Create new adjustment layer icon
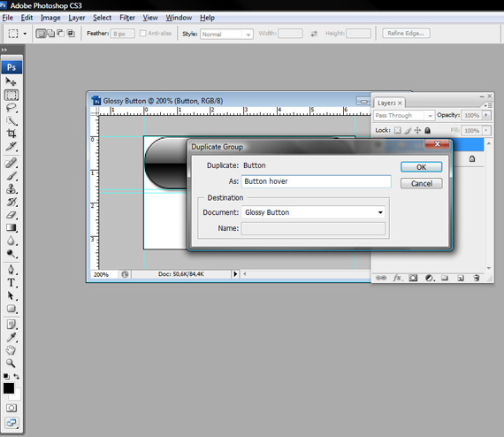This screenshot has width=504, height=437. (x=430, y=278)
